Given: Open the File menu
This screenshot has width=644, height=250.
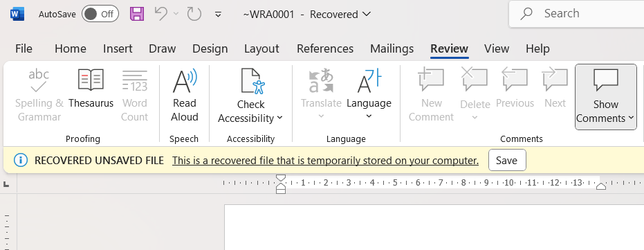Looking at the screenshot, I should click(24, 48).
